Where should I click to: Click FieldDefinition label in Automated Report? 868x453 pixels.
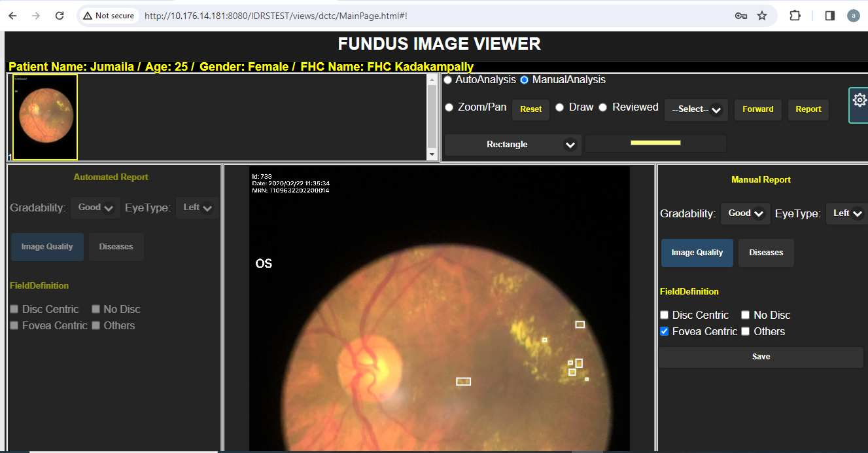point(39,285)
